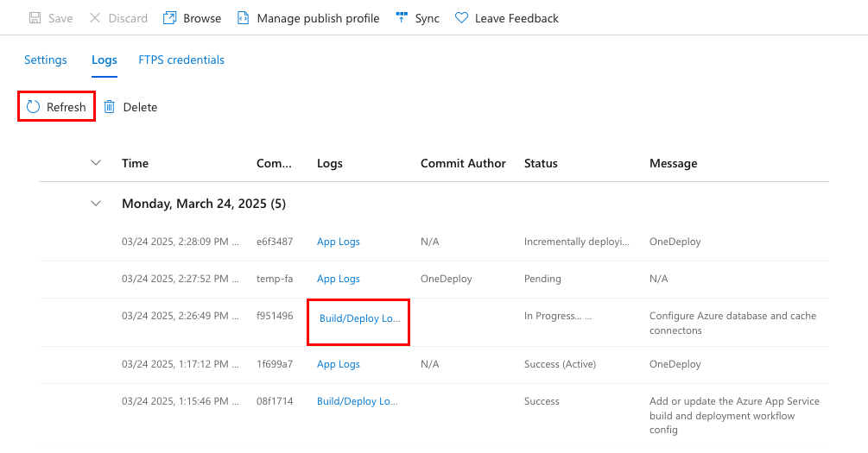Collapse all groups using header chevron
Viewport: 868px width, 453px height.
(96, 163)
